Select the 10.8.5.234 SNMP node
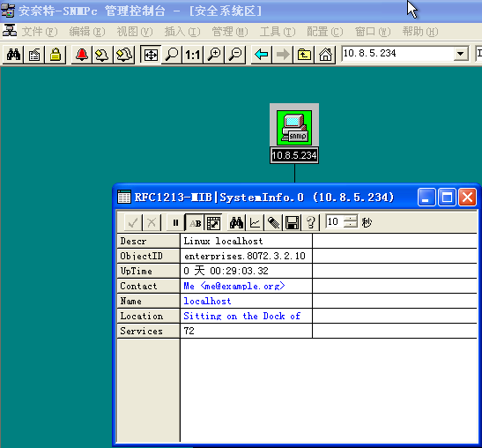The height and width of the screenshot is (448, 482). click(x=294, y=133)
